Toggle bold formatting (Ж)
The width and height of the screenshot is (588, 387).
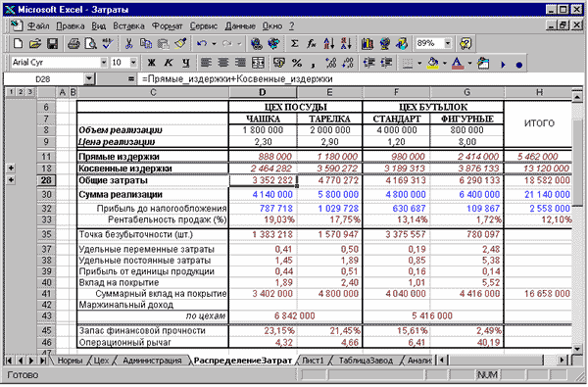tap(151, 63)
